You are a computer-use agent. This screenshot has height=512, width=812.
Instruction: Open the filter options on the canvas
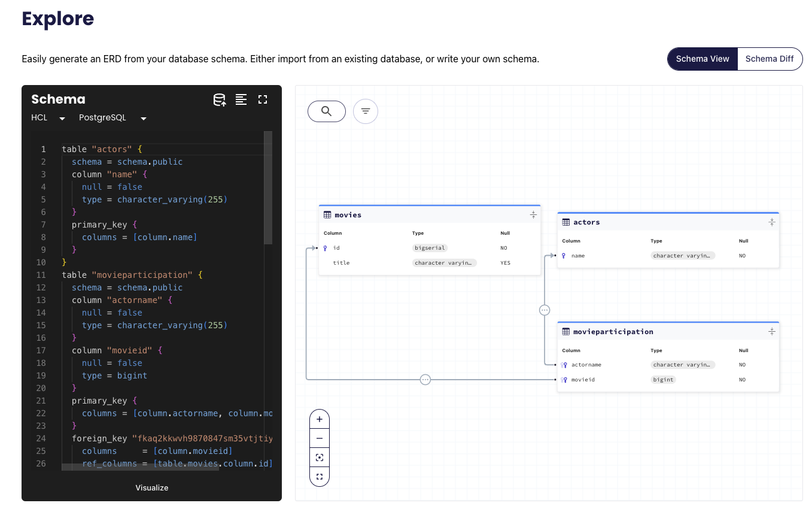coord(365,111)
